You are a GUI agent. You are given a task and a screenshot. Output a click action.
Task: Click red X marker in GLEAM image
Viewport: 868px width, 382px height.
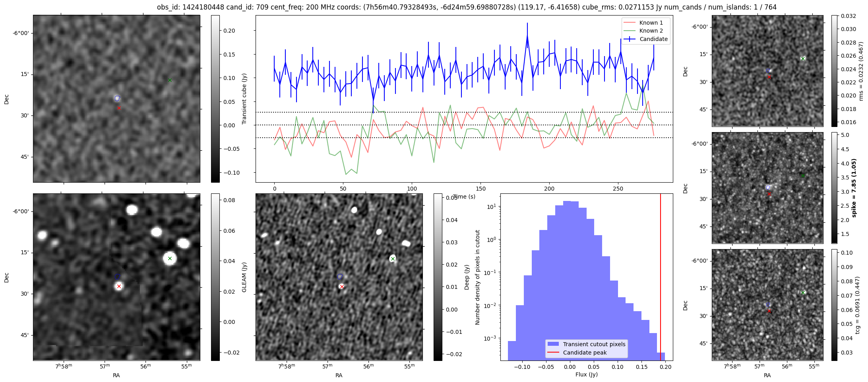[x=119, y=286]
